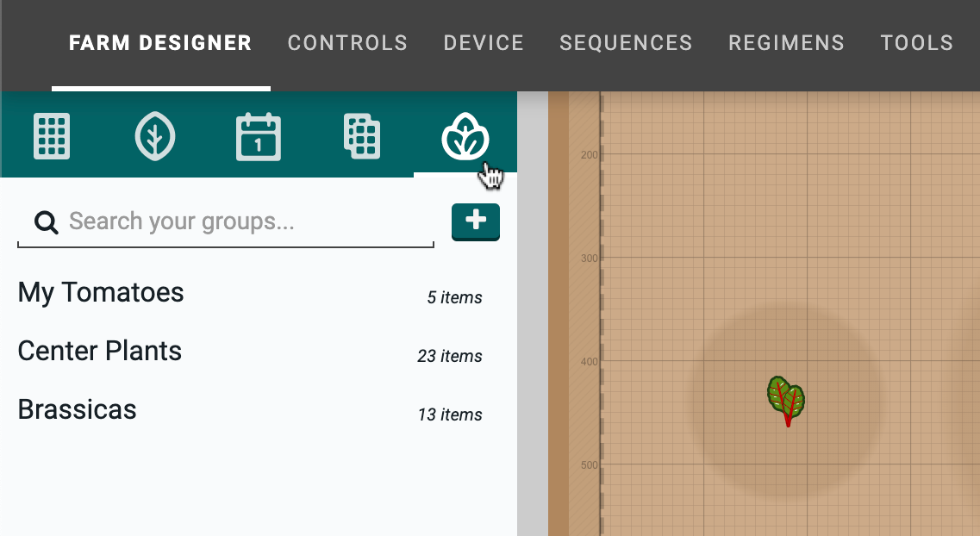Image resolution: width=980 pixels, height=536 pixels.
Task: Navigate to the Device page
Action: pyautogui.click(x=484, y=42)
